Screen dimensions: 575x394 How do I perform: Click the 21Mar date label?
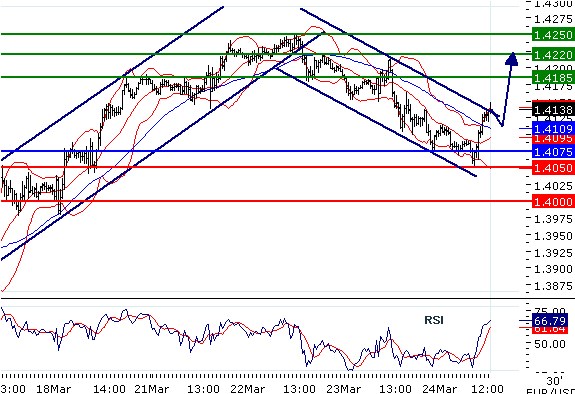[151, 388]
